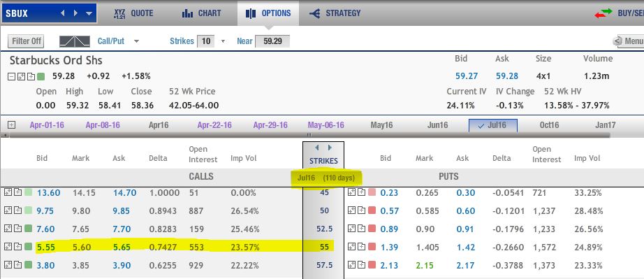Viewport: 644px width, 279px height.
Task: Toggle the Filter Off button
Action: 27,41
